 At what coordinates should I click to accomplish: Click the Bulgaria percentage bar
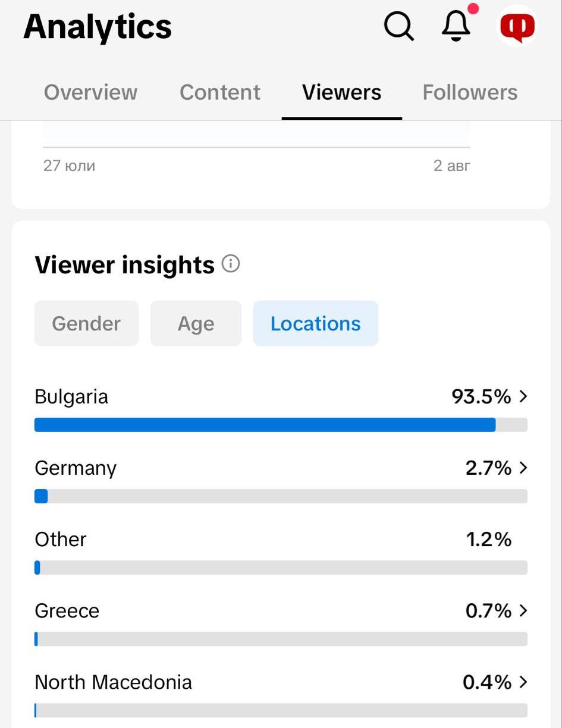(x=281, y=424)
